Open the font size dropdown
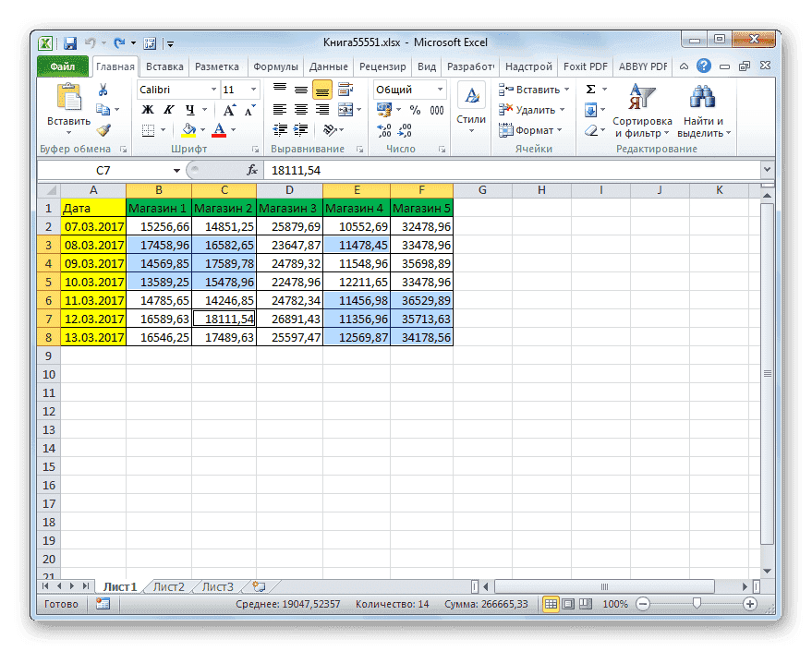 (x=253, y=90)
